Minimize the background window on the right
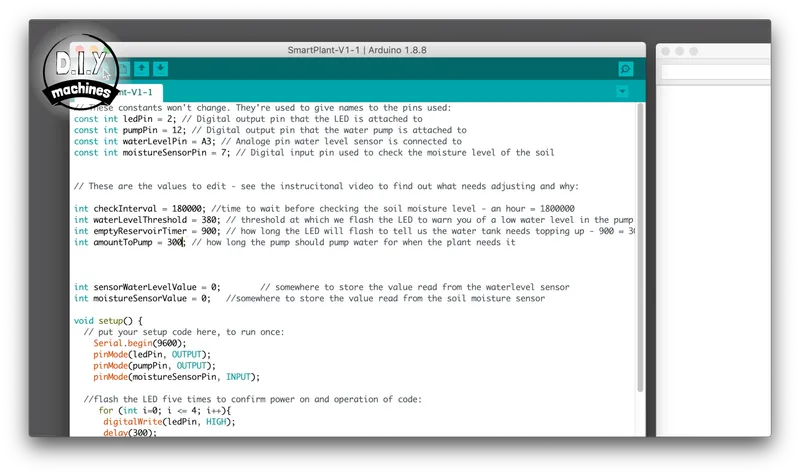The height and width of the screenshot is (475, 800). [x=679, y=51]
